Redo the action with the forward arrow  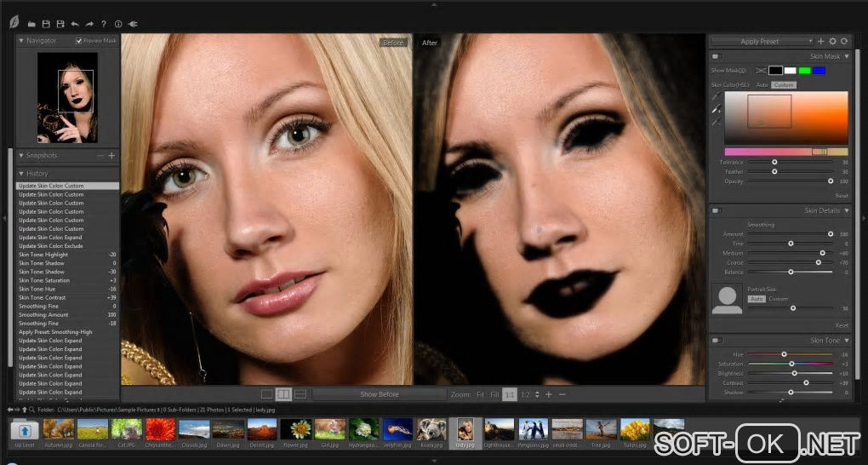coord(89,25)
